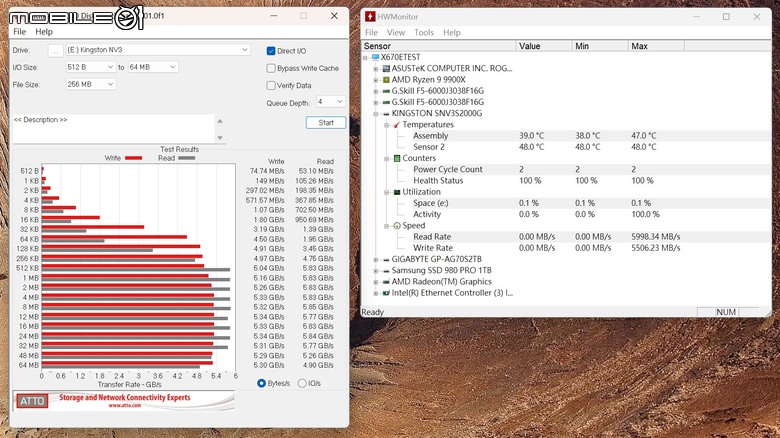This screenshot has height=438, width=780.
Task: Click the GIGABYTE GP-AG70S2TB drive icon
Action: tap(386, 259)
